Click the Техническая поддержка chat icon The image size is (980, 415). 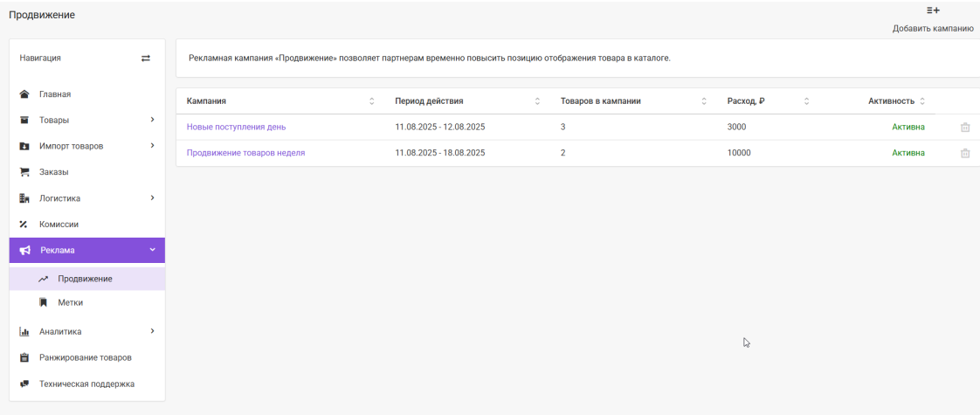pyautogui.click(x=24, y=384)
